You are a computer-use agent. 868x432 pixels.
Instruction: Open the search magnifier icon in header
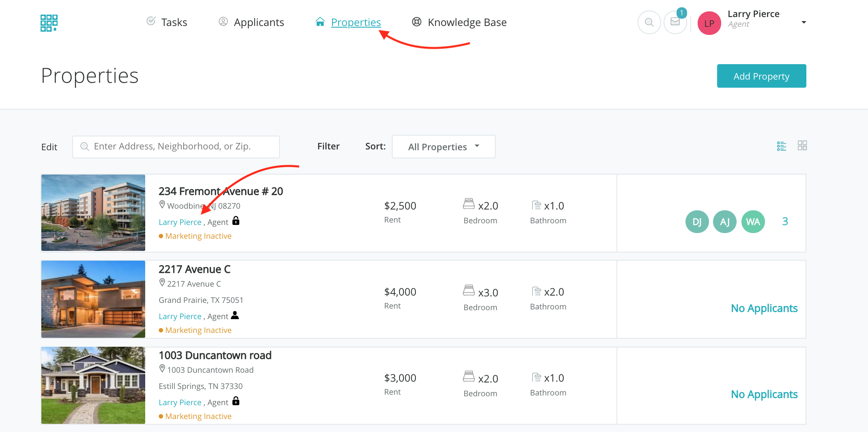649,22
